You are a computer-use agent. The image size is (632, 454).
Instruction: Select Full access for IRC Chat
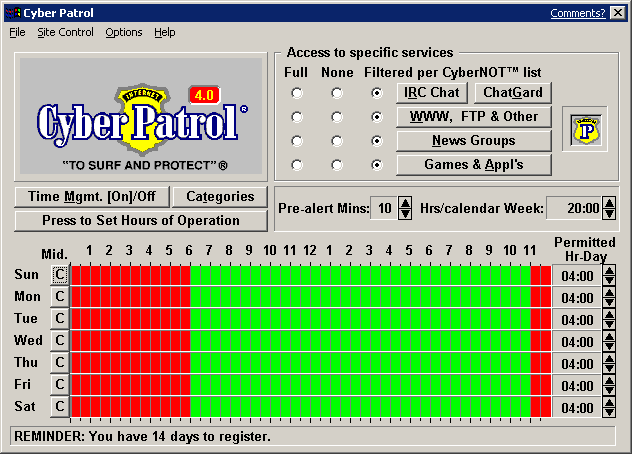pyautogui.click(x=296, y=93)
